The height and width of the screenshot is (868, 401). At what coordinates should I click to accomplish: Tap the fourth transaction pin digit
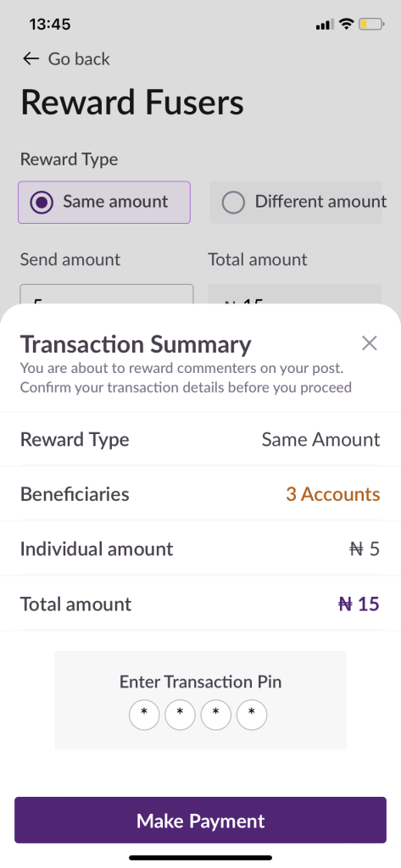click(x=252, y=715)
